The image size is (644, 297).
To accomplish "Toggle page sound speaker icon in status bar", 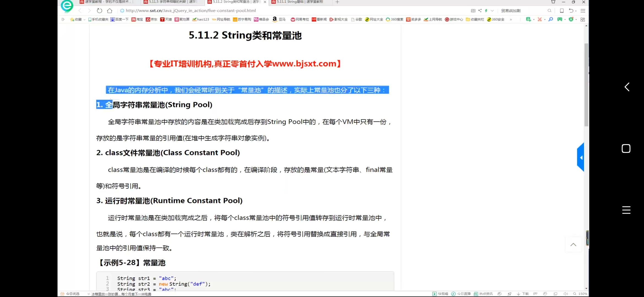I will (565, 294).
